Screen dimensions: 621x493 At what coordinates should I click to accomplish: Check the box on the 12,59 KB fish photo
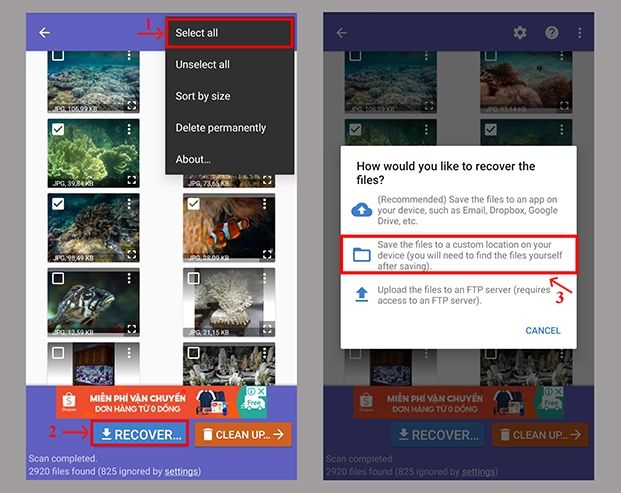58,278
